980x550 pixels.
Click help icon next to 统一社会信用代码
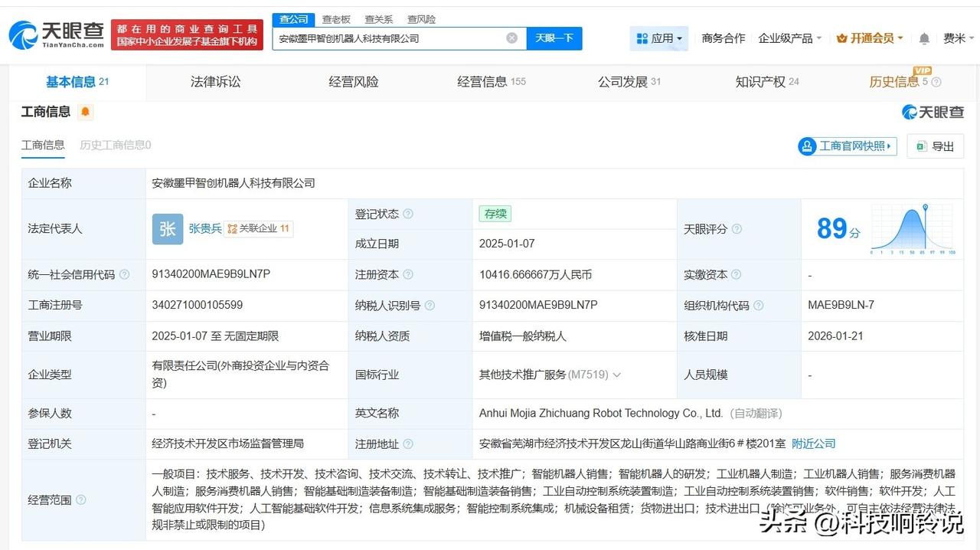tap(124, 275)
